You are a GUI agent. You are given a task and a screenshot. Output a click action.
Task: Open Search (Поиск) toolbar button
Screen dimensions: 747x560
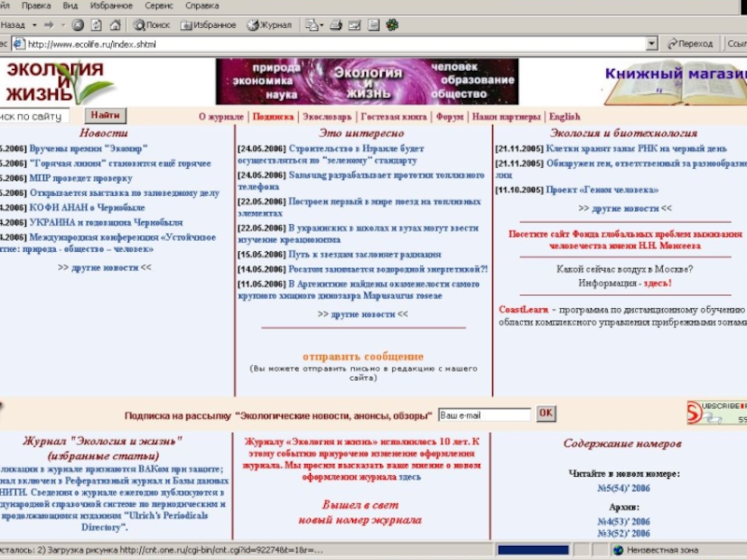pyautogui.click(x=151, y=25)
